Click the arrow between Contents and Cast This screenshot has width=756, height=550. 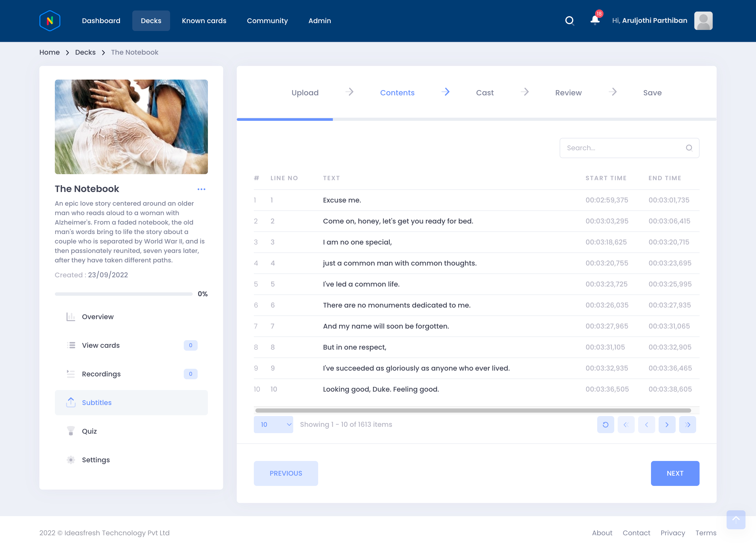pyautogui.click(x=445, y=92)
